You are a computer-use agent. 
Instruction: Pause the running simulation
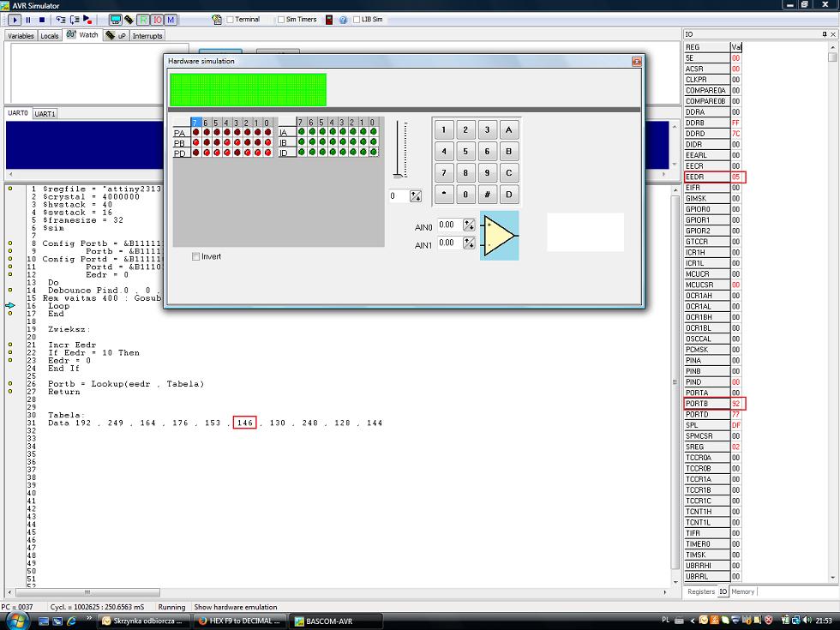[x=28, y=20]
